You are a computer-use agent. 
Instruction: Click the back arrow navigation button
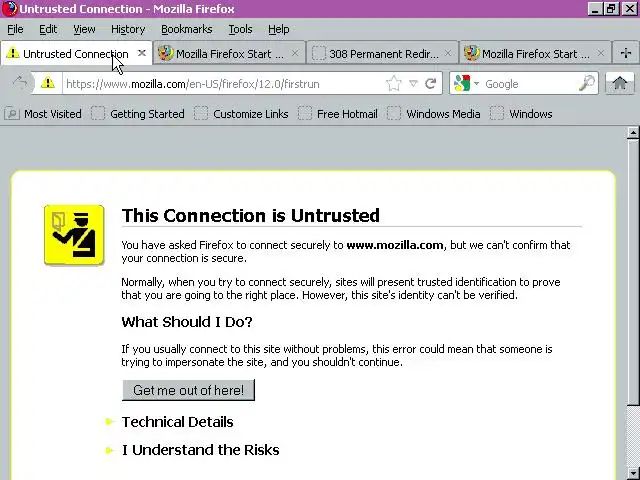20,83
